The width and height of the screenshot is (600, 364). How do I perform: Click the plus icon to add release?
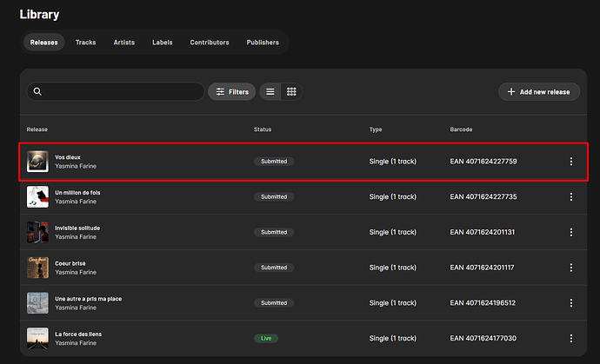pyautogui.click(x=511, y=92)
